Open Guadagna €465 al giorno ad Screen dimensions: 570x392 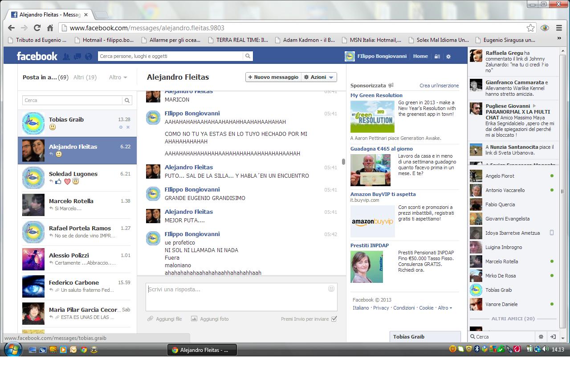pos(382,149)
